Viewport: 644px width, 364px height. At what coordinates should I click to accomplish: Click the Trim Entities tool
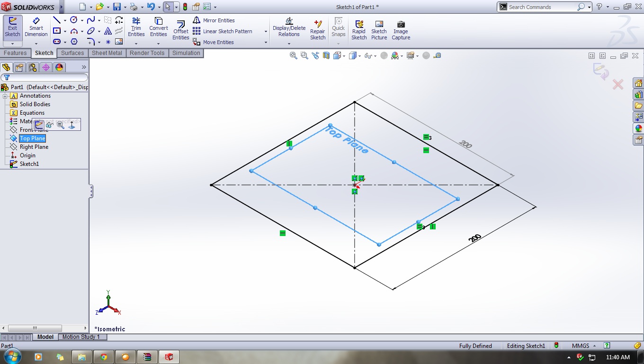pyautogui.click(x=136, y=27)
